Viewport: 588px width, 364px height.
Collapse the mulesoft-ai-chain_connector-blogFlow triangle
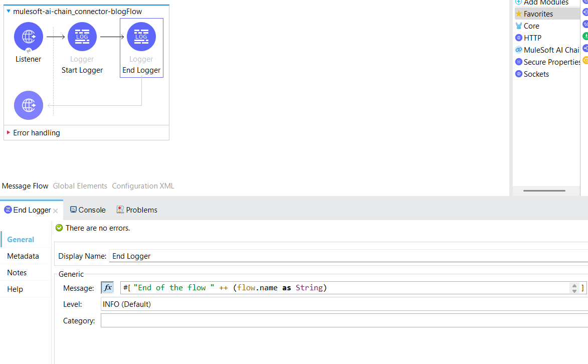(x=8, y=11)
